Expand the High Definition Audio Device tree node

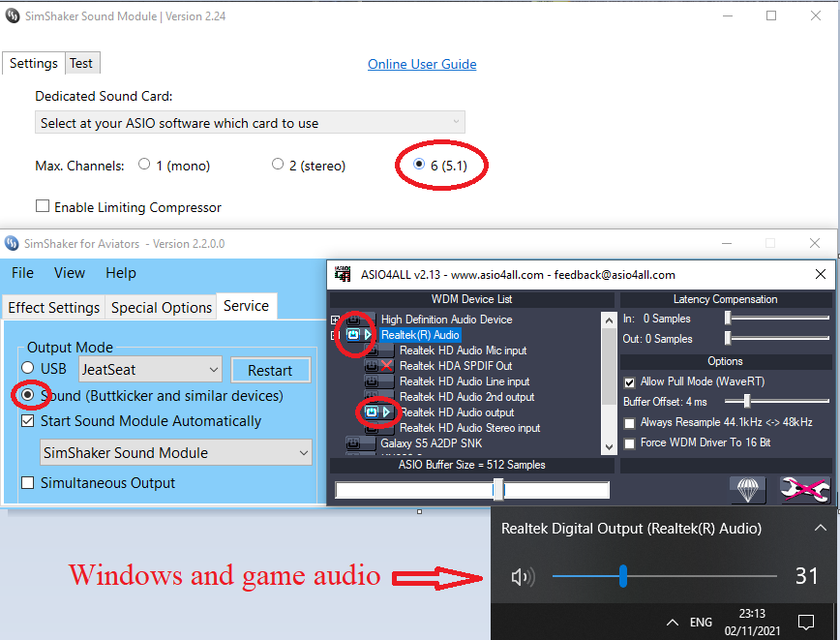click(x=335, y=320)
